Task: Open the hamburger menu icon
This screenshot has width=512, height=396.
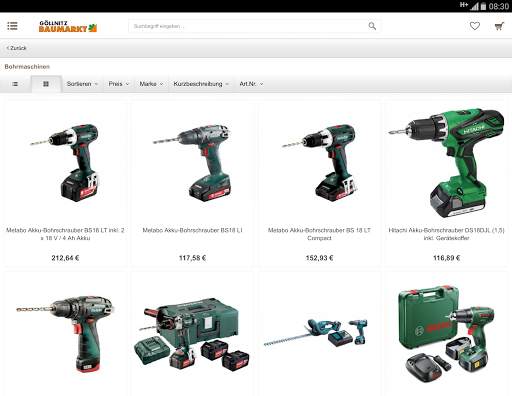Action: pyautogui.click(x=12, y=26)
